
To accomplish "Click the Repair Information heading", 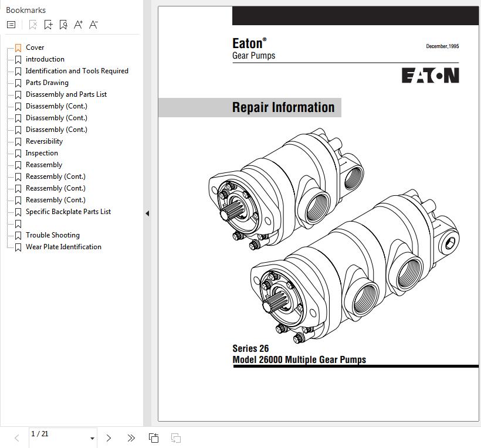I will click(x=283, y=107).
